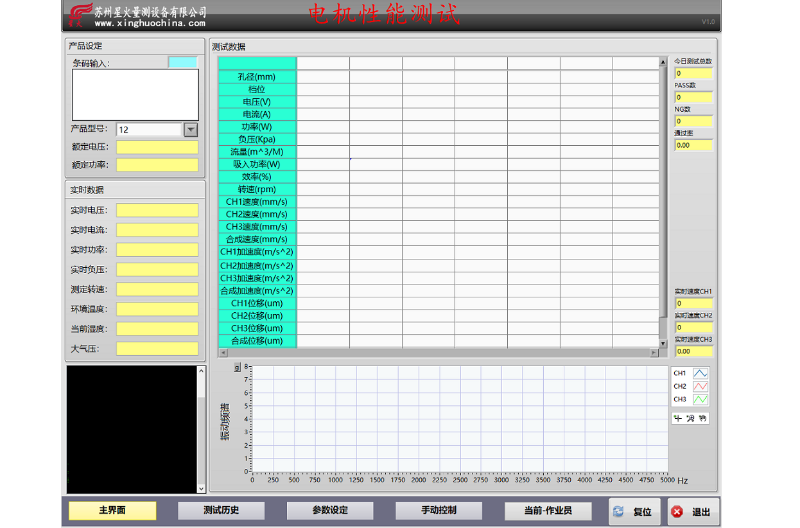Select the 流量(m^3/M) row header
The height and width of the screenshot is (528, 800).
pos(257,152)
